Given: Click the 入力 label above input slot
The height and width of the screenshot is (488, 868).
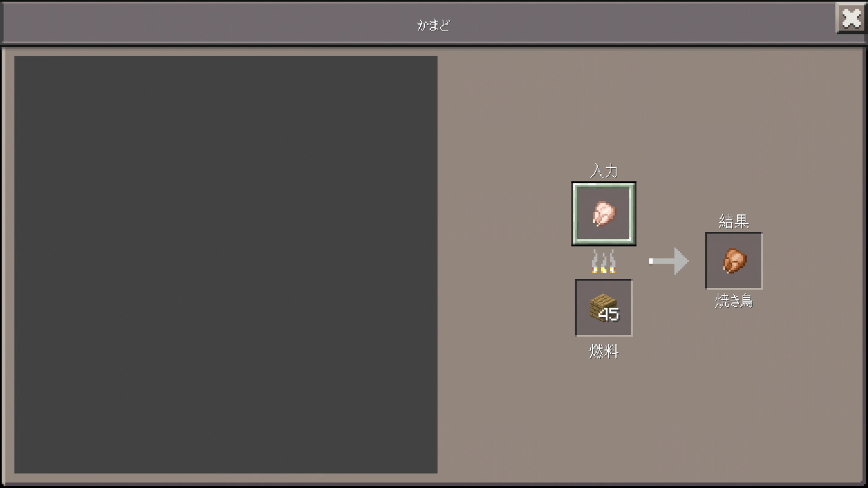Looking at the screenshot, I should (x=604, y=171).
